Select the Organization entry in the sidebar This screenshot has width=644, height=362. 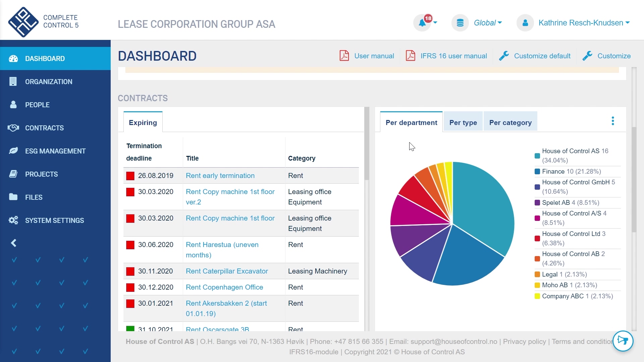pos(13,81)
